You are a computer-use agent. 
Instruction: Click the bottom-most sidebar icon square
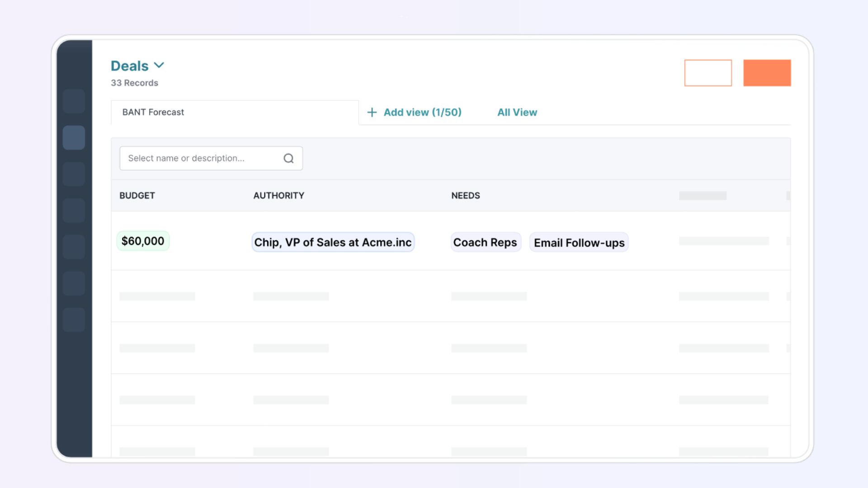pyautogui.click(x=74, y=320)
